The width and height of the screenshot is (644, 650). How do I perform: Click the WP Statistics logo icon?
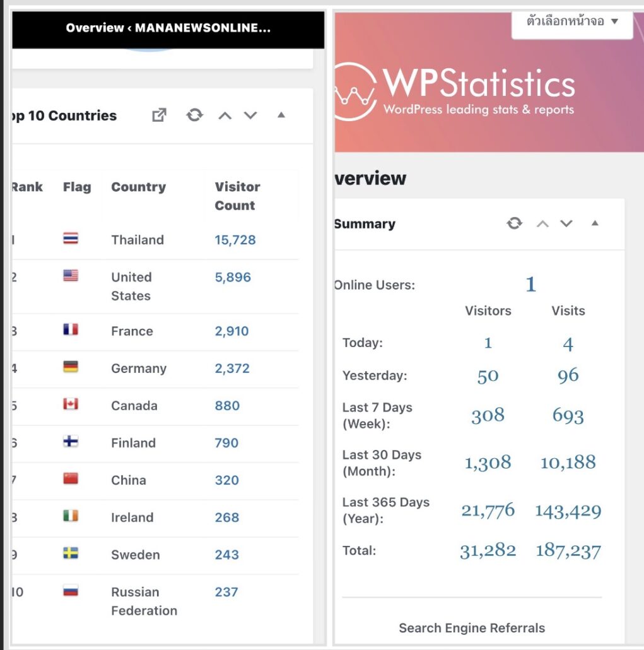click(356, 92)
